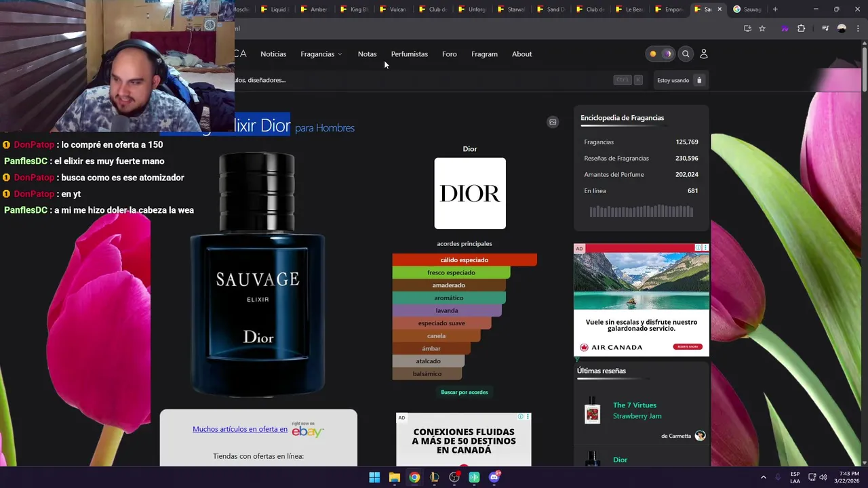
Task: Open Windows Start menu
Action: click(374, 477)
